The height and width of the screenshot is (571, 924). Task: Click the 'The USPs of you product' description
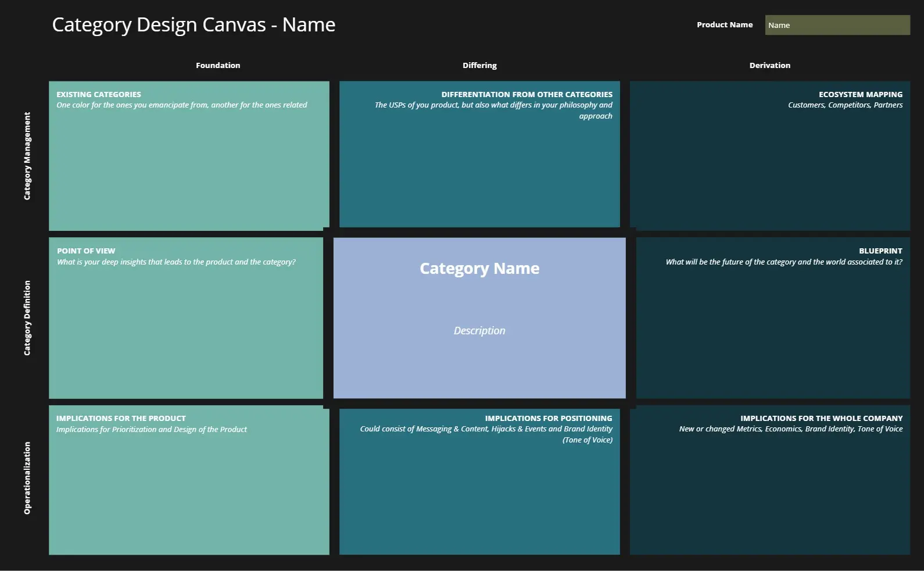[493, 110]
